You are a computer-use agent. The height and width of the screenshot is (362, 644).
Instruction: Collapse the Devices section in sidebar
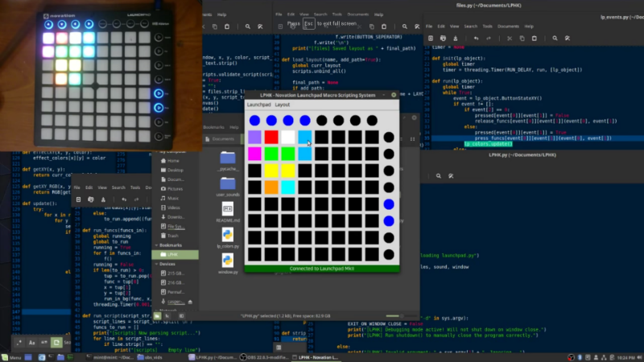[168, 263]
